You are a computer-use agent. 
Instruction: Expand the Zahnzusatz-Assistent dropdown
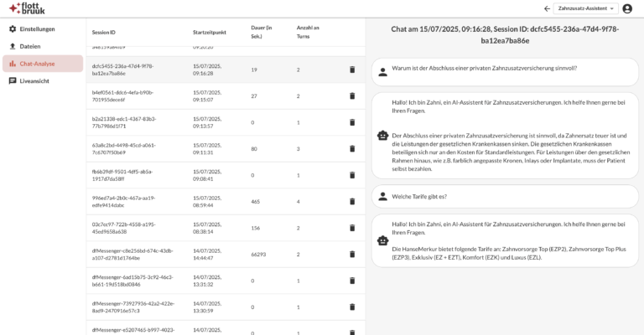[x=585, y=8]
